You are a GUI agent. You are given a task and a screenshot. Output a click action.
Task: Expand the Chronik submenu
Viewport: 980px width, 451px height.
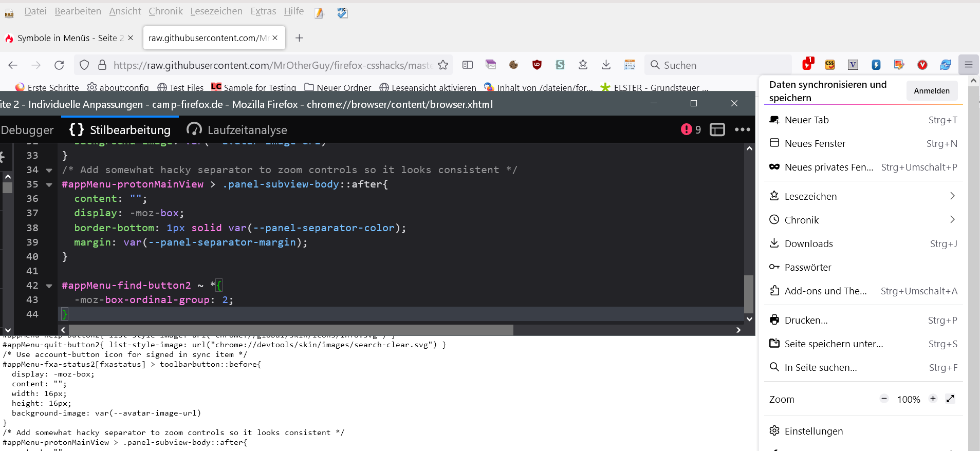click(952, 220)
